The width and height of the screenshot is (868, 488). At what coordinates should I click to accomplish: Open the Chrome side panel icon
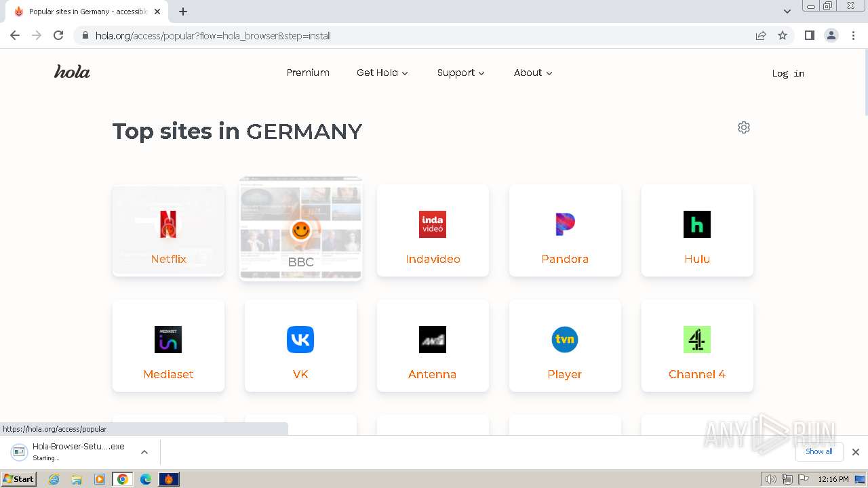coord(809,35)
